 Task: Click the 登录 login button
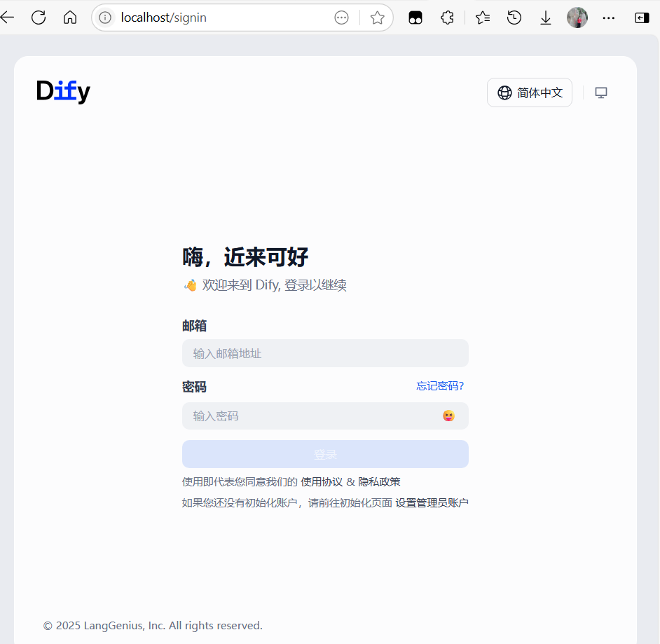325,454
